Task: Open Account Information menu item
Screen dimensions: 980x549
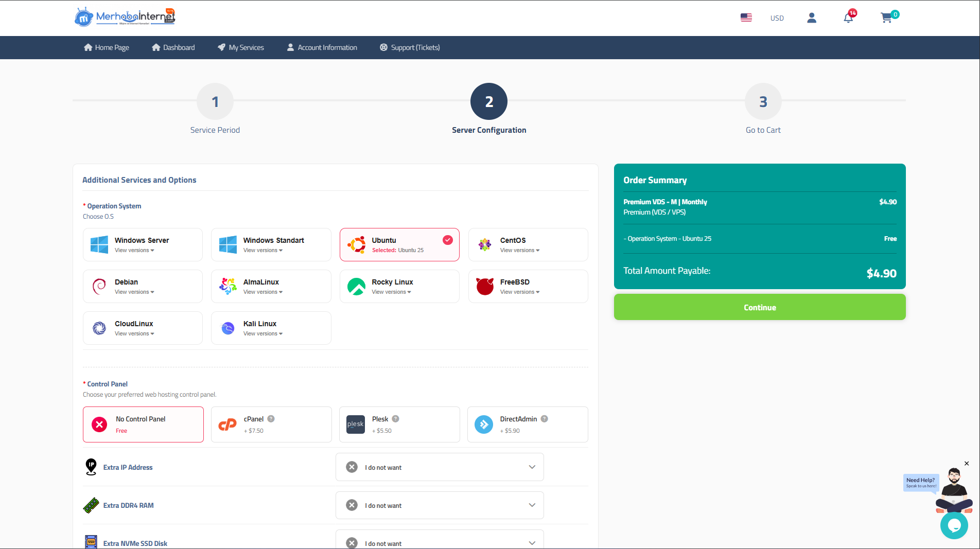Action: 322,47
